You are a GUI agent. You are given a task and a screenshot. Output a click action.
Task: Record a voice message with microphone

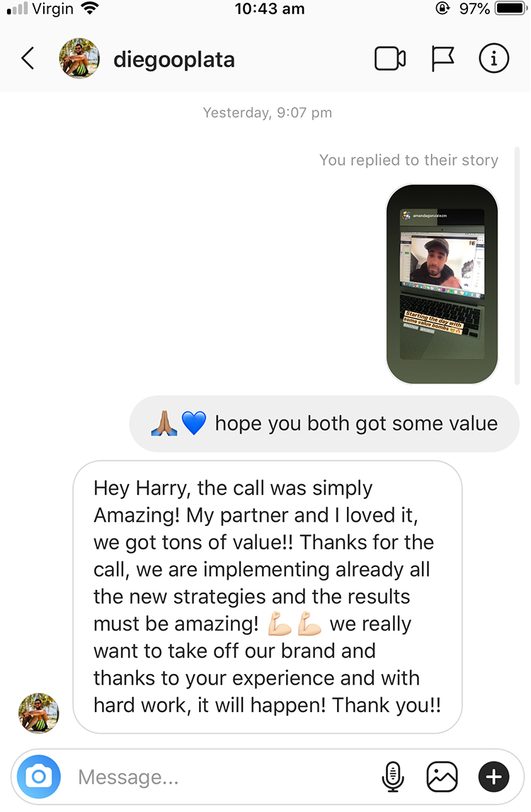pyautogui.click(x=393, y=777)
